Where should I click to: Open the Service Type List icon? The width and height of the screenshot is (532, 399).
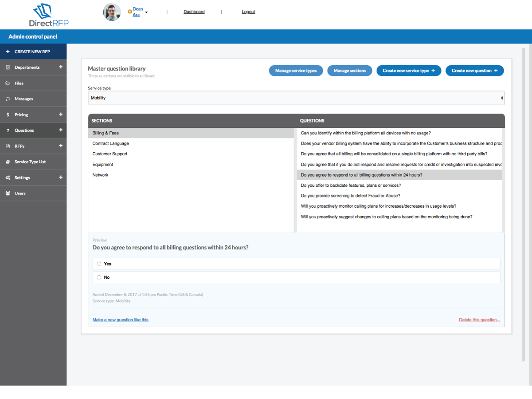pos(8,162)
